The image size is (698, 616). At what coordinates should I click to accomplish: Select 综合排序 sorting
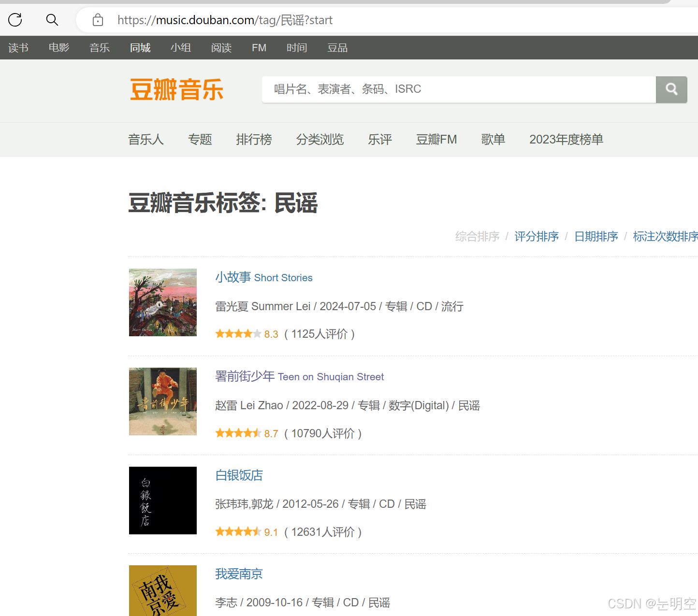477,236
